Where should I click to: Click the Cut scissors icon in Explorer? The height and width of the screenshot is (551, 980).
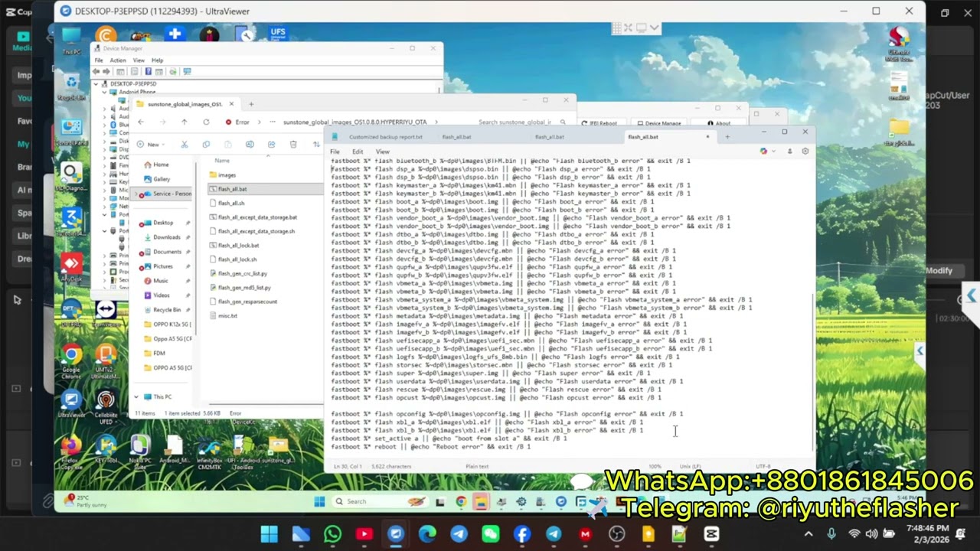[185, 145]
